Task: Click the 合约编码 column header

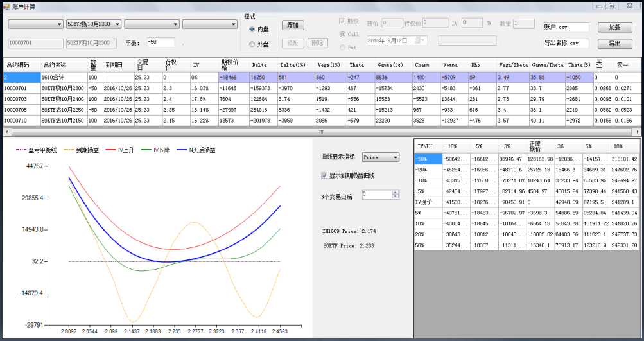Action: pyautogui.click(x=21, y=65)
